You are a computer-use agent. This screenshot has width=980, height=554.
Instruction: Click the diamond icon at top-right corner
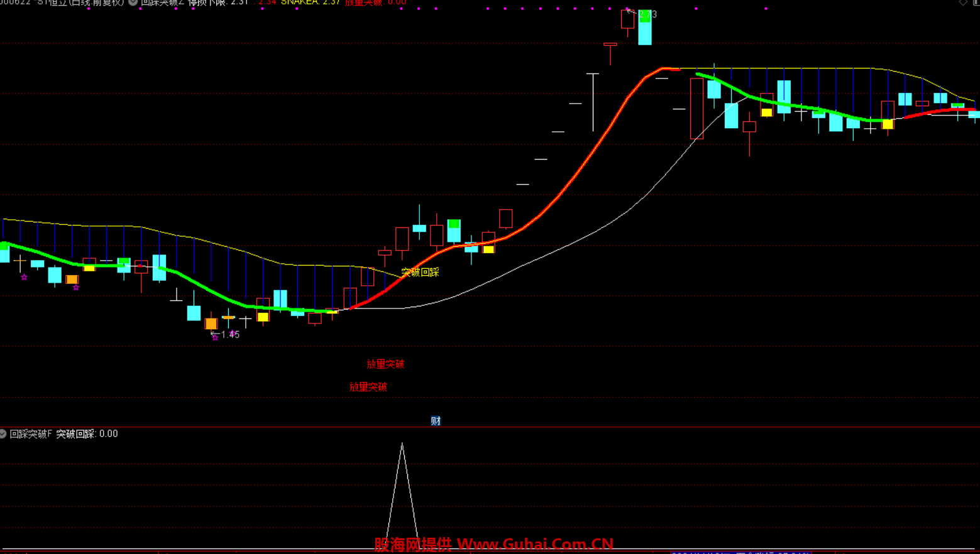click(963, 3)
